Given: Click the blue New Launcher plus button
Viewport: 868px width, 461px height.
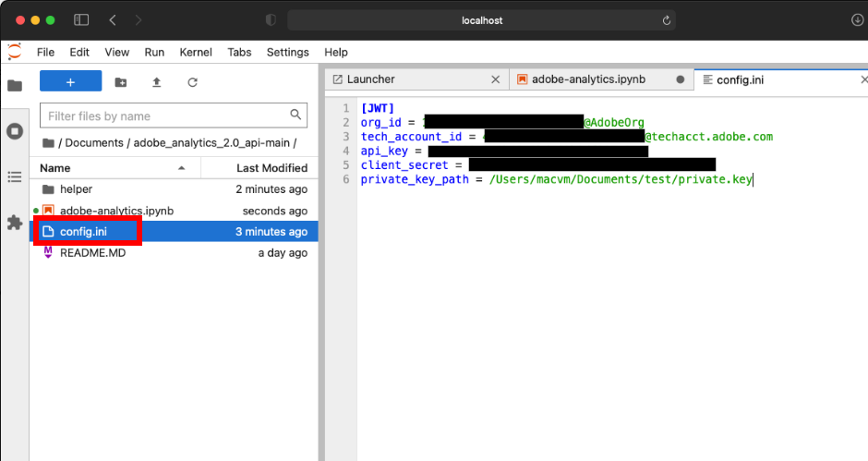Looking at the screenshot, I should tap(71, 82).
